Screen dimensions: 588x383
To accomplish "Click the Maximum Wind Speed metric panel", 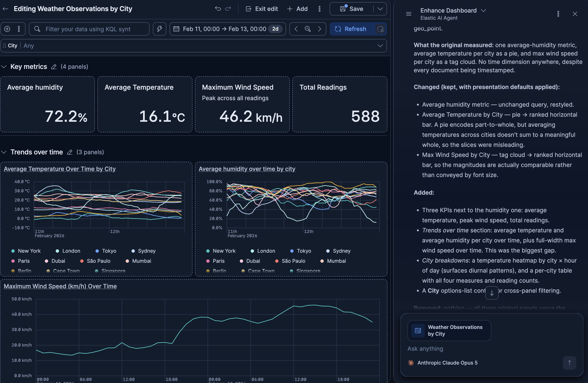I will [242, 104].
